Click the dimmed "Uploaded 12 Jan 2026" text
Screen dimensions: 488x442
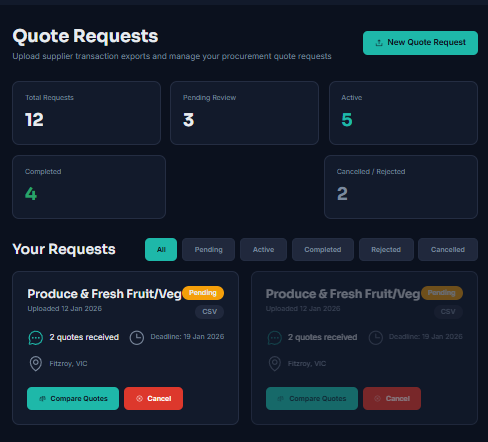[x=303, y=309]
